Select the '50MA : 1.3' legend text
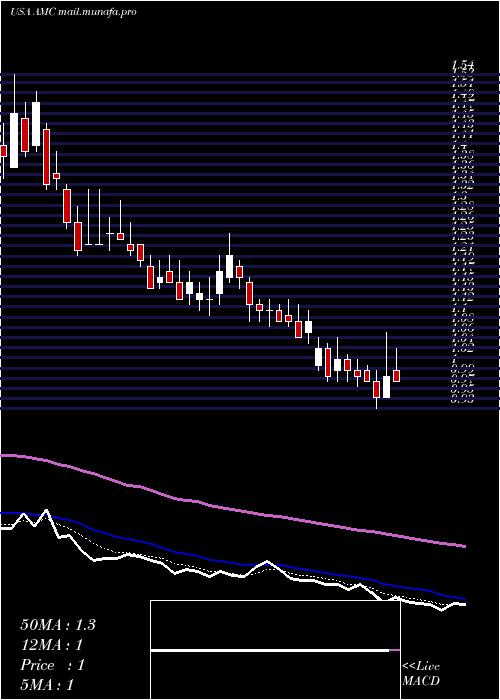 coord(58,625)
